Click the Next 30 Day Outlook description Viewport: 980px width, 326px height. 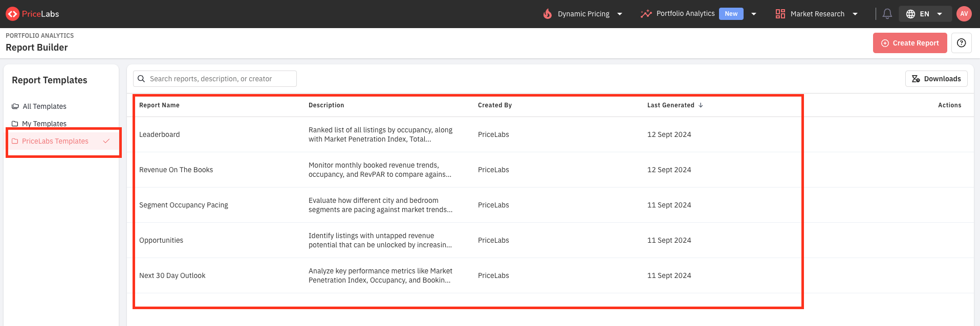pyautogui.click(x=380, y=275)
